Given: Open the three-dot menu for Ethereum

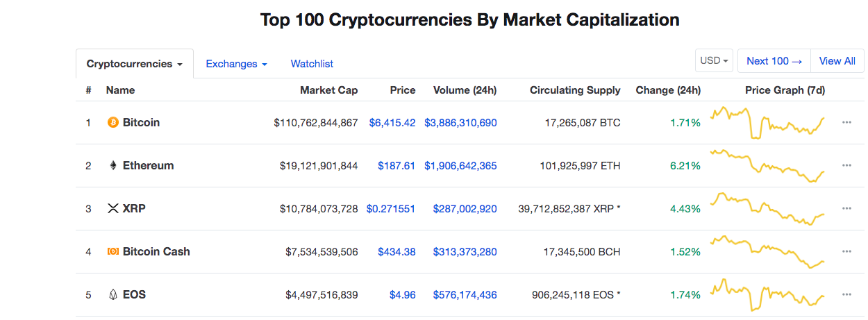Looking at the screenshot, I should point(846,166).
